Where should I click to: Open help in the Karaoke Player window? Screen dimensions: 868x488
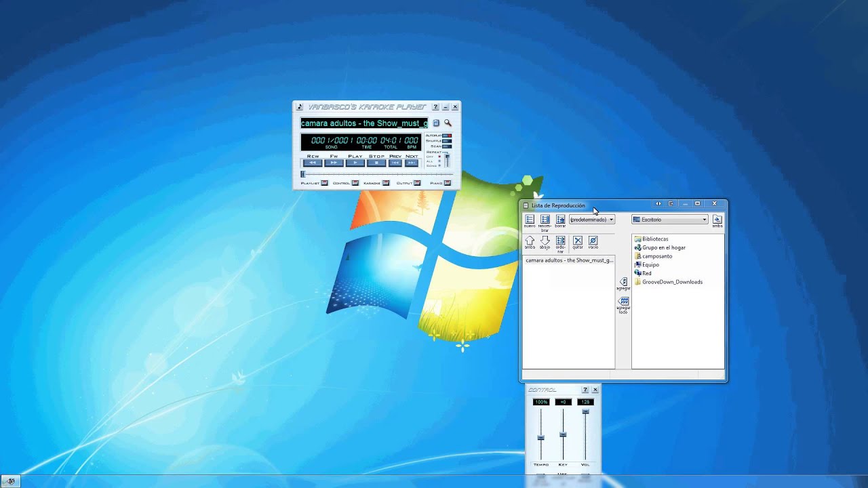436,107
